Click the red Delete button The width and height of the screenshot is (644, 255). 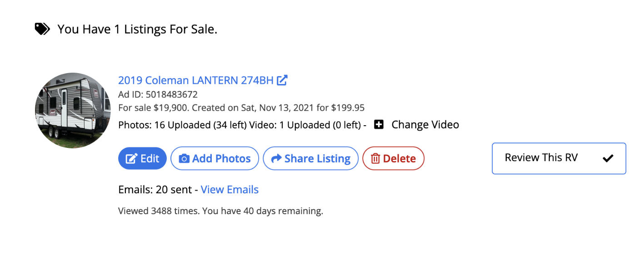[x=393, y=158]
